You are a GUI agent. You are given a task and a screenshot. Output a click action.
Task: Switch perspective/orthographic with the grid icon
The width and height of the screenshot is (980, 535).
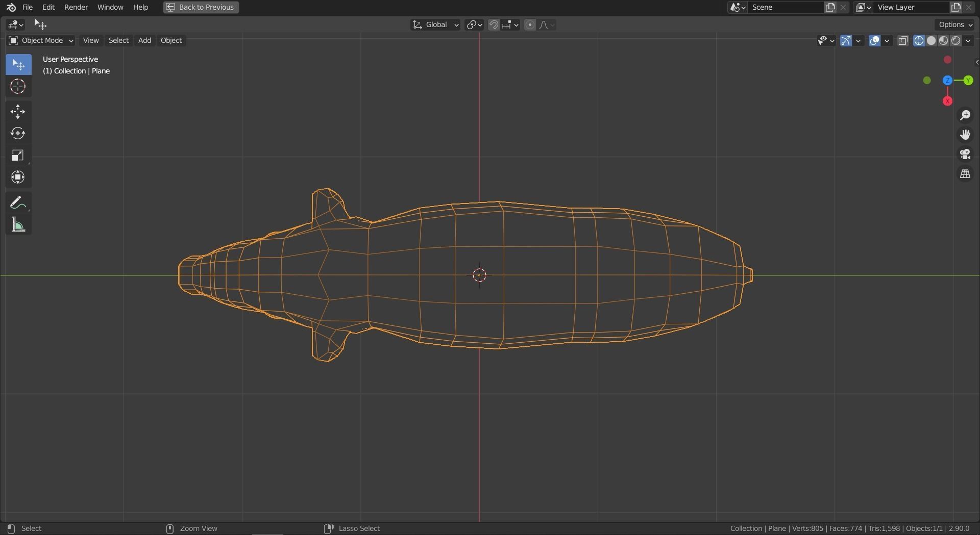click(x=965, y=174)
